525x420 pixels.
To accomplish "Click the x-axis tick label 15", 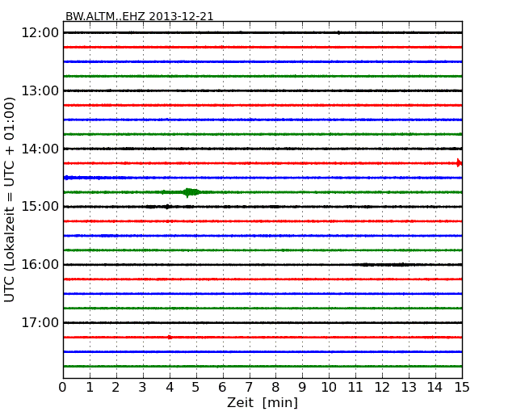I will pos(462,388).
